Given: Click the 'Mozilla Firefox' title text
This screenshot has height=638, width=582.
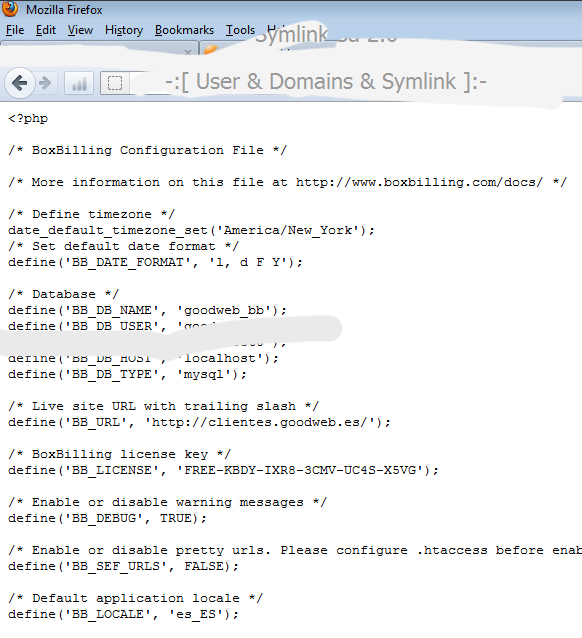Looking at the screenshot, I should (64, 9).
